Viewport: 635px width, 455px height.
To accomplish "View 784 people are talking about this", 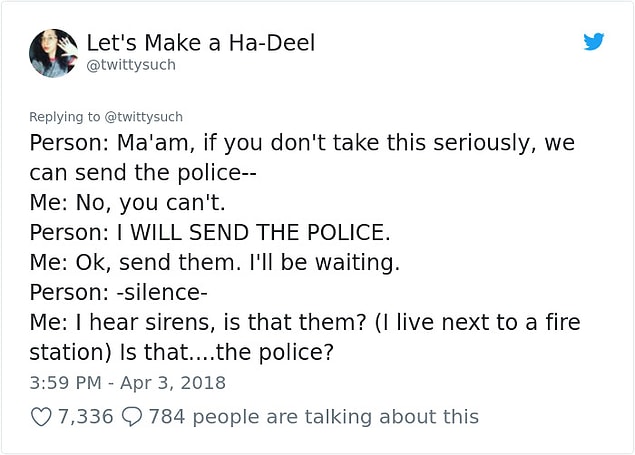I will [314, 417].
